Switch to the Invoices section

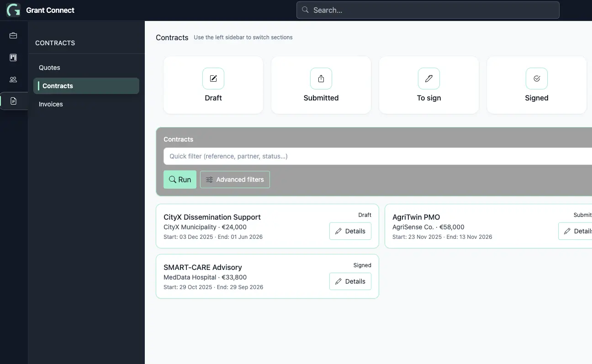(50, 104)
